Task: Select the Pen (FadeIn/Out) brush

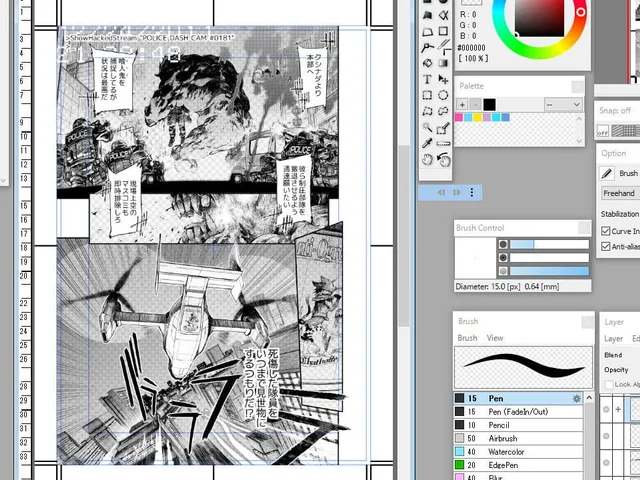Action: click(x=518, y=412)
